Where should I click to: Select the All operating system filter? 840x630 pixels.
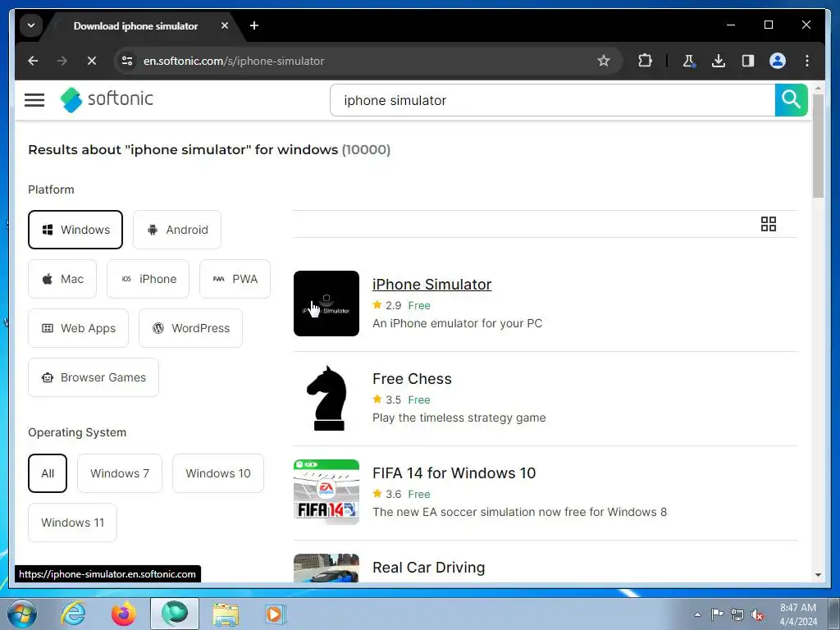pos(48,473)
